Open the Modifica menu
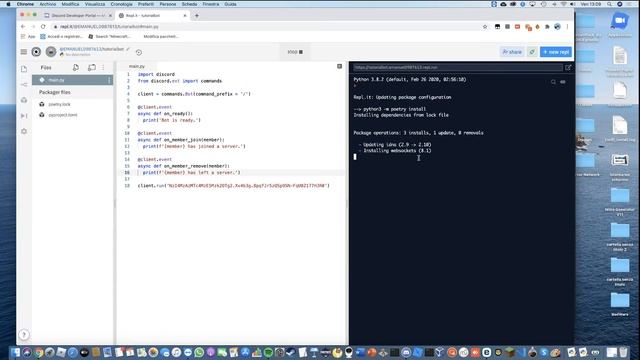Image resolution: width=640 pixels, height=360 pixels. click(x=70, y=4)
